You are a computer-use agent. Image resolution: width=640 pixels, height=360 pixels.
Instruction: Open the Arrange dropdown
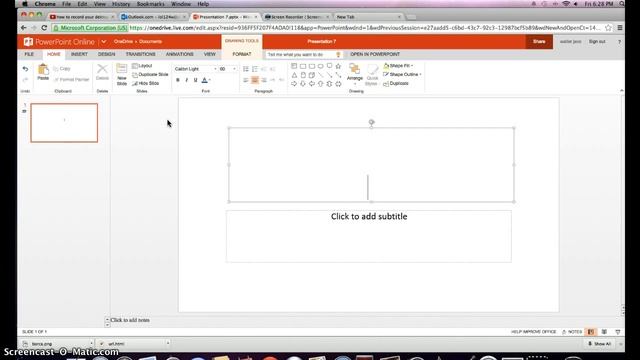(355, 74)
